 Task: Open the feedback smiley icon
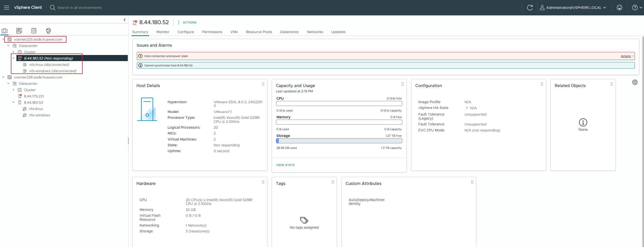[619, 8]
